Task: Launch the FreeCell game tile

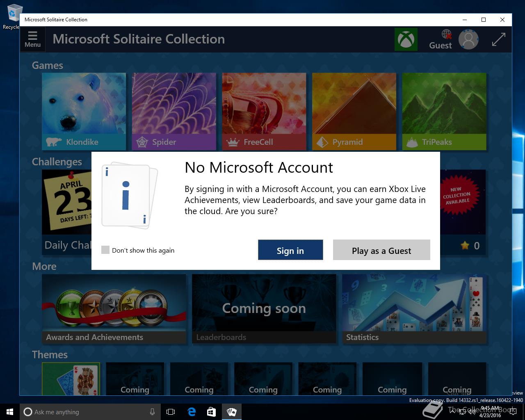Action: (264, 112)
